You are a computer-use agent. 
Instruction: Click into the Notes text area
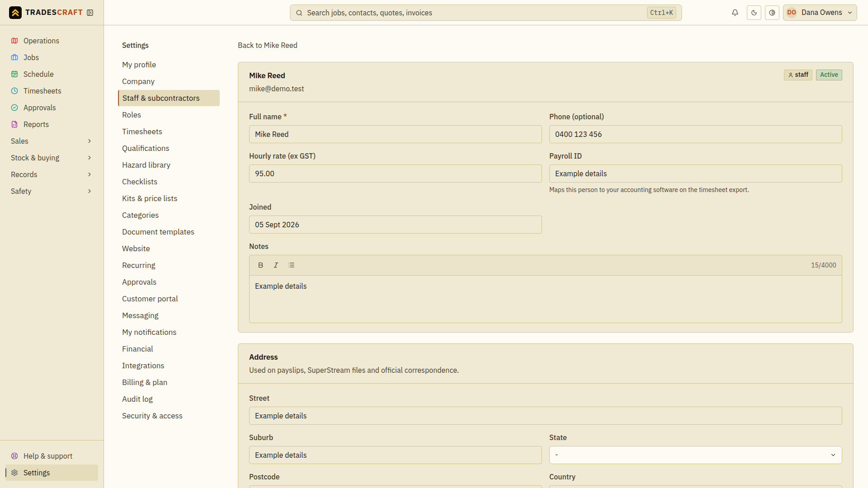545,299
